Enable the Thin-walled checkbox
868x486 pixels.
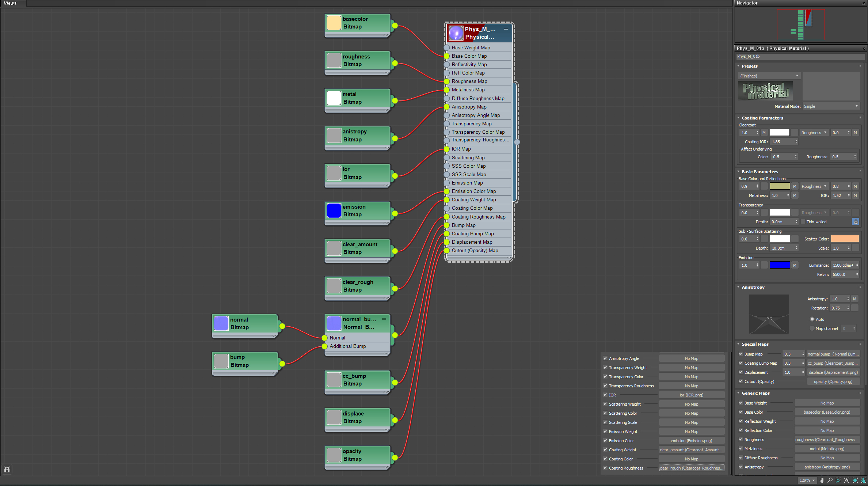tap(803, 222)
